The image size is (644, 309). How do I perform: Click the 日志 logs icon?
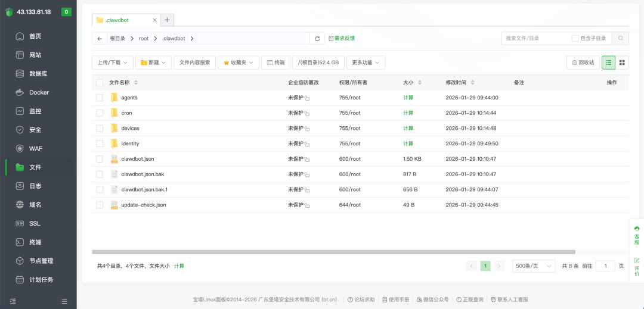point(20,186)
